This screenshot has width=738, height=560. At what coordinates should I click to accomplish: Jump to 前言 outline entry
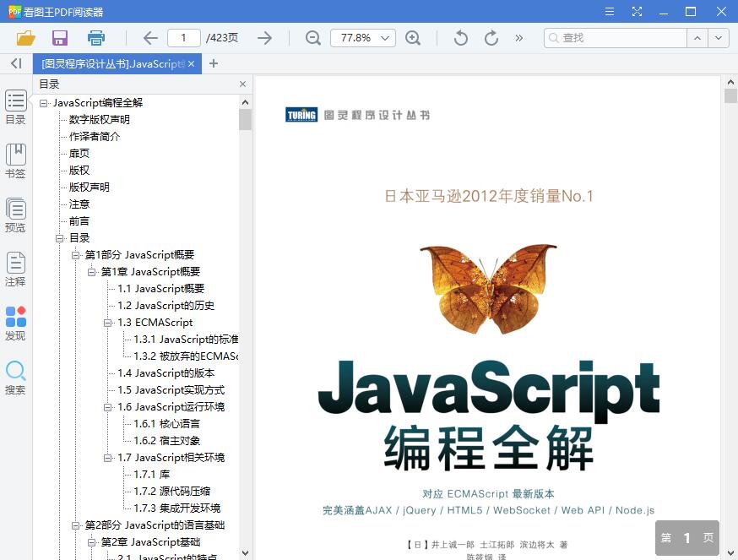click(79, 221)
